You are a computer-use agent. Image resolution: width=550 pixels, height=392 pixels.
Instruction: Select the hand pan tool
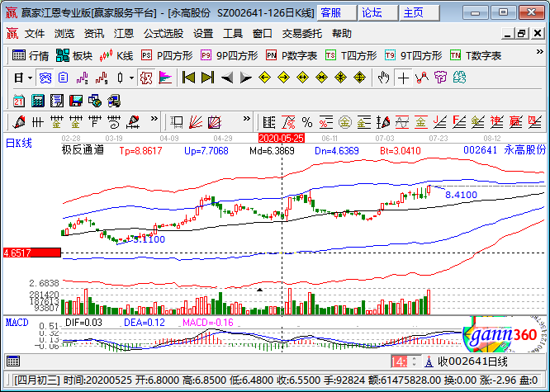tap(384, 78)
